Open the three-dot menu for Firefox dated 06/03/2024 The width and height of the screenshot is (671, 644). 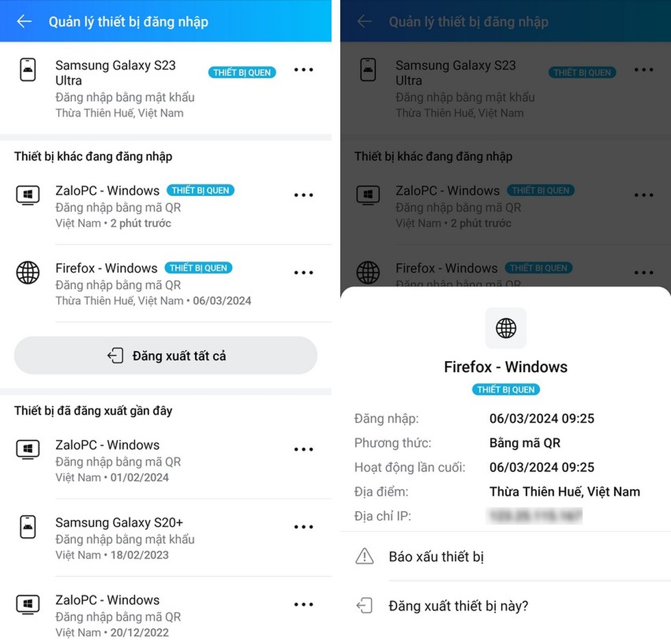point(303,273)
